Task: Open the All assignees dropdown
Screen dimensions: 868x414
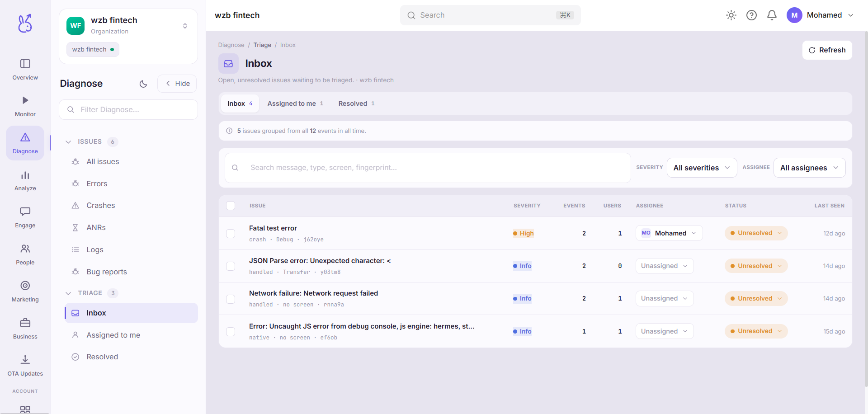Action: (x=809, y=168)
